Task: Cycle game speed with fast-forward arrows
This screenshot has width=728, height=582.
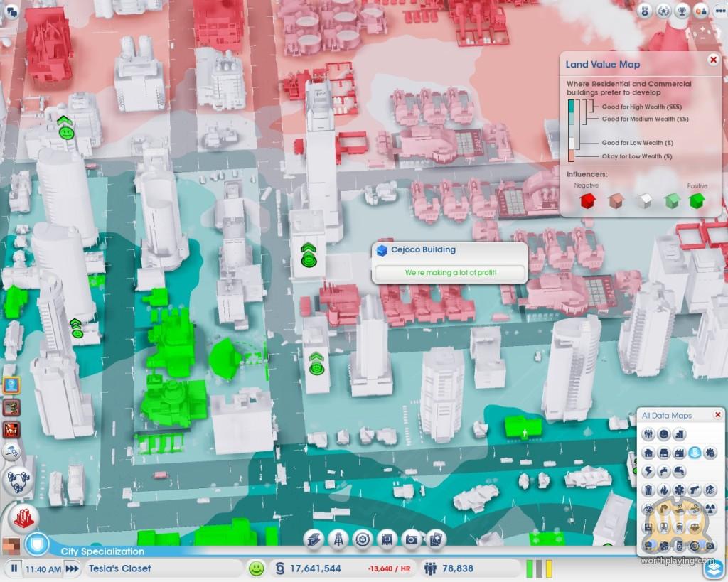Action: tap(72, 569)
